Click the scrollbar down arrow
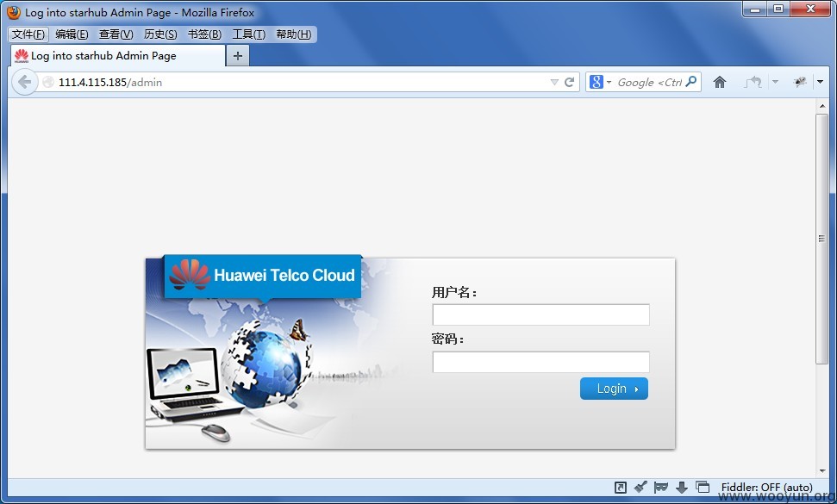Screen dimensions: 837x504 [822, 471]
